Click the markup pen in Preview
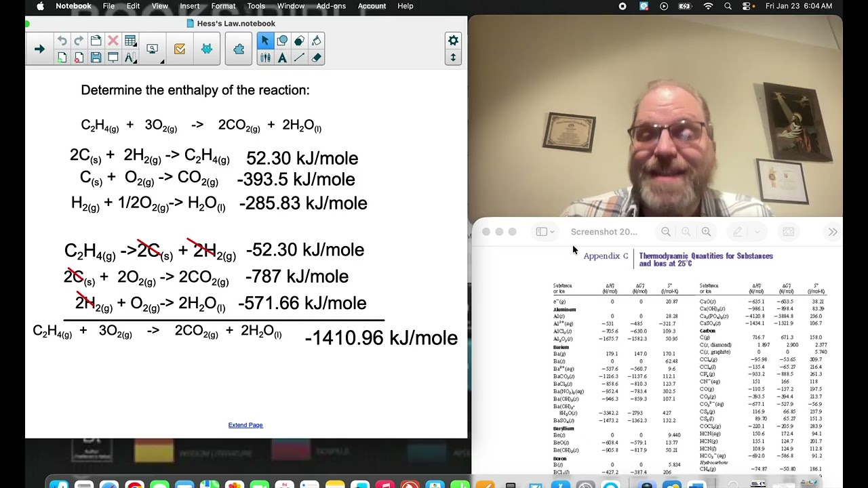Screen dimensions: 868x488 738,232
